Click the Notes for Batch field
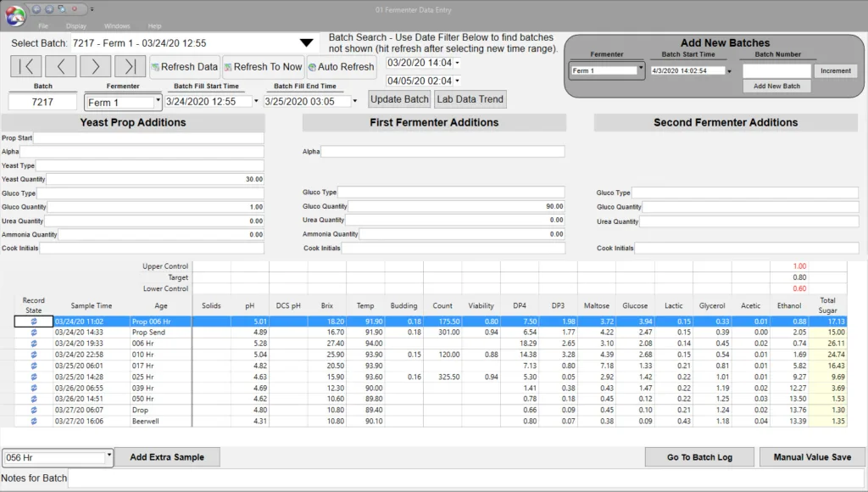 467,478
